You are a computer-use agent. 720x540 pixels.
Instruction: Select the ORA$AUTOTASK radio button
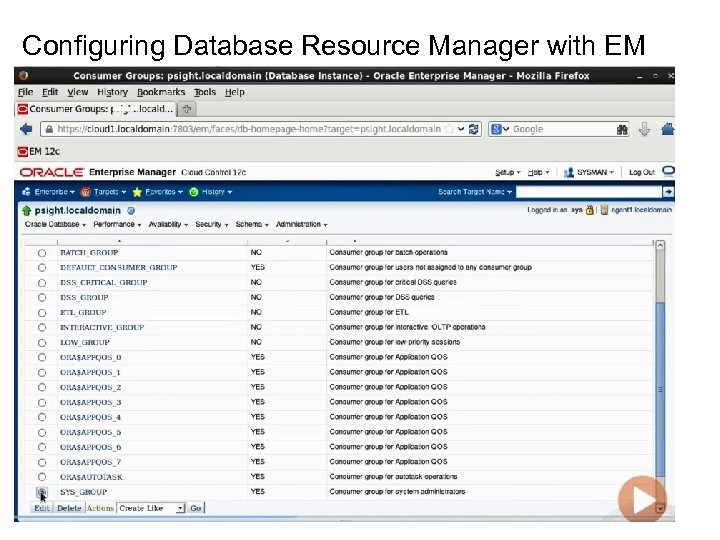tap(42, 477)
